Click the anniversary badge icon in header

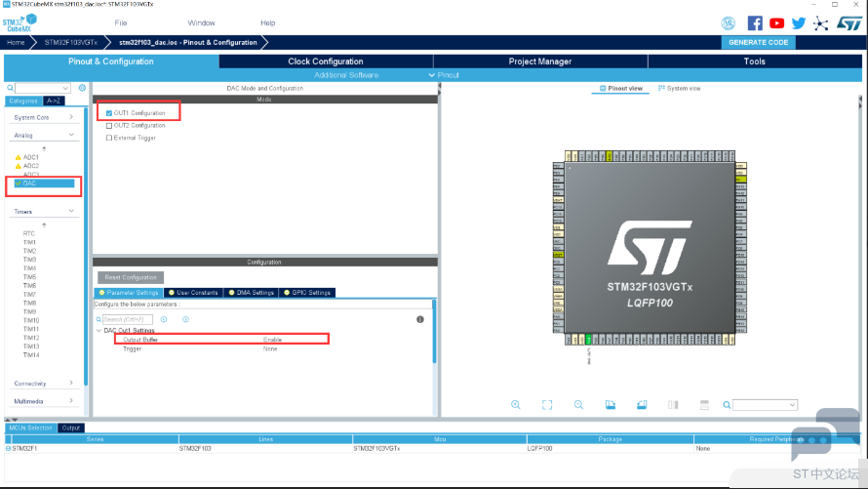click(x=728, y=23)
